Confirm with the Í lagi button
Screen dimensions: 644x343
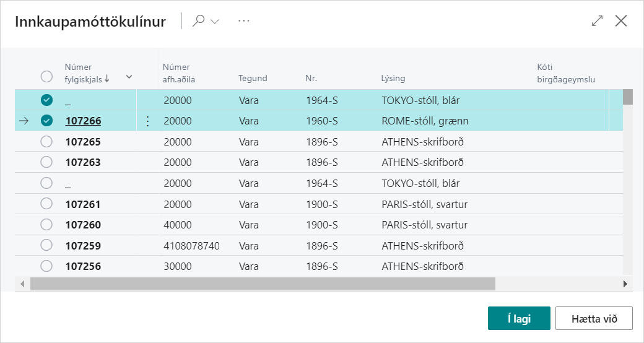coord(518,318)
